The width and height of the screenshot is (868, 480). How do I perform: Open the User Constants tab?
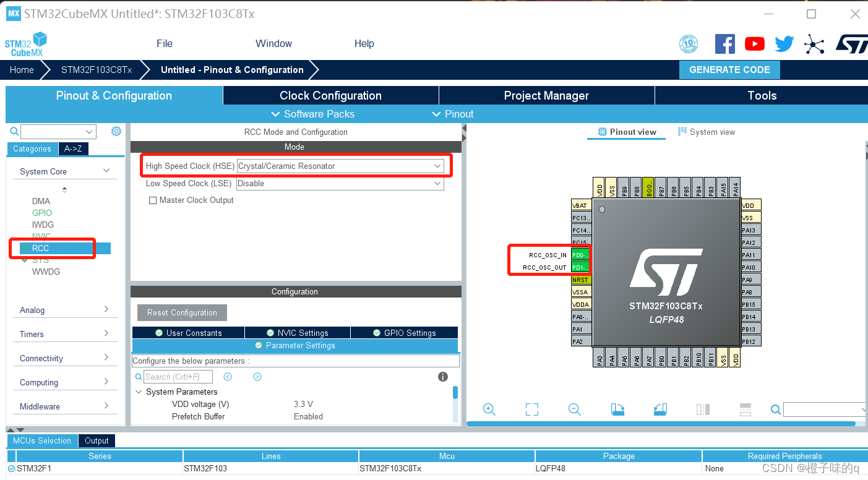(188, 333)
